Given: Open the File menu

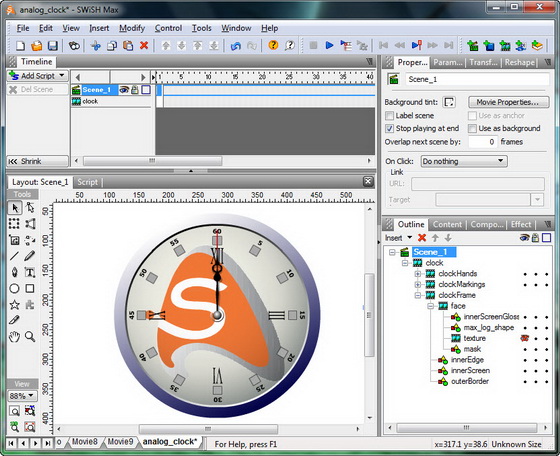Looking at the screenshot, I should click(23, 28).
